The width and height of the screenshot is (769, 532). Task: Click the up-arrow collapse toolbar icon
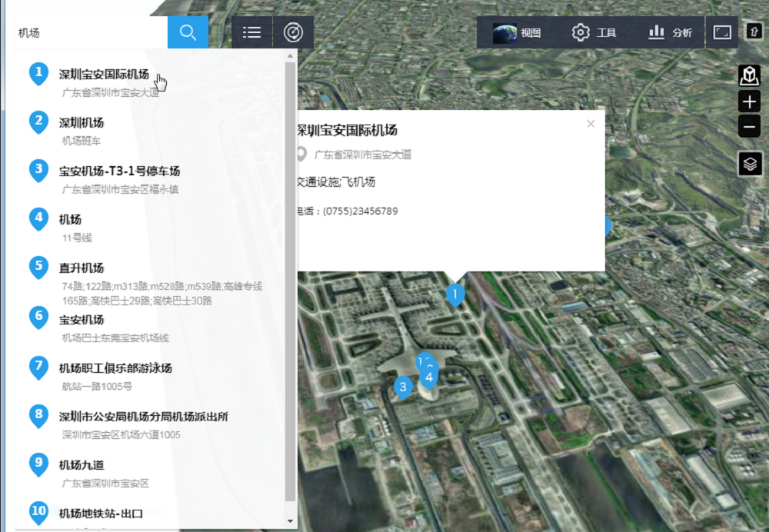coord(753,32)
